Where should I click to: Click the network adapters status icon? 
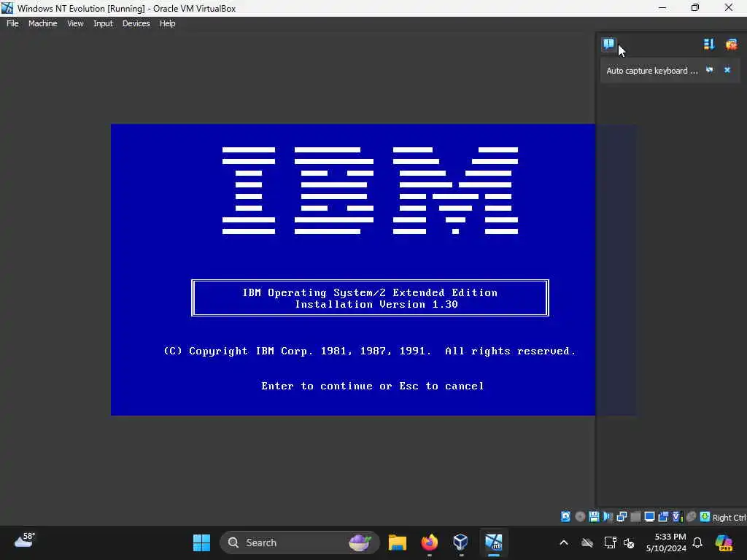[x=622, y=517]
